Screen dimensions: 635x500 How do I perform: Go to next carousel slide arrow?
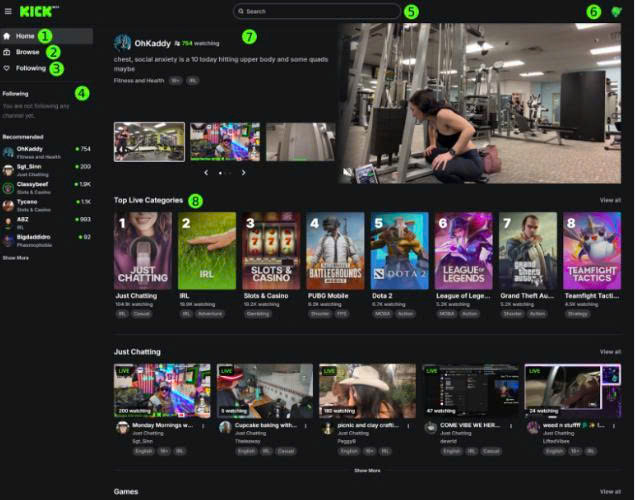(243, 173)
